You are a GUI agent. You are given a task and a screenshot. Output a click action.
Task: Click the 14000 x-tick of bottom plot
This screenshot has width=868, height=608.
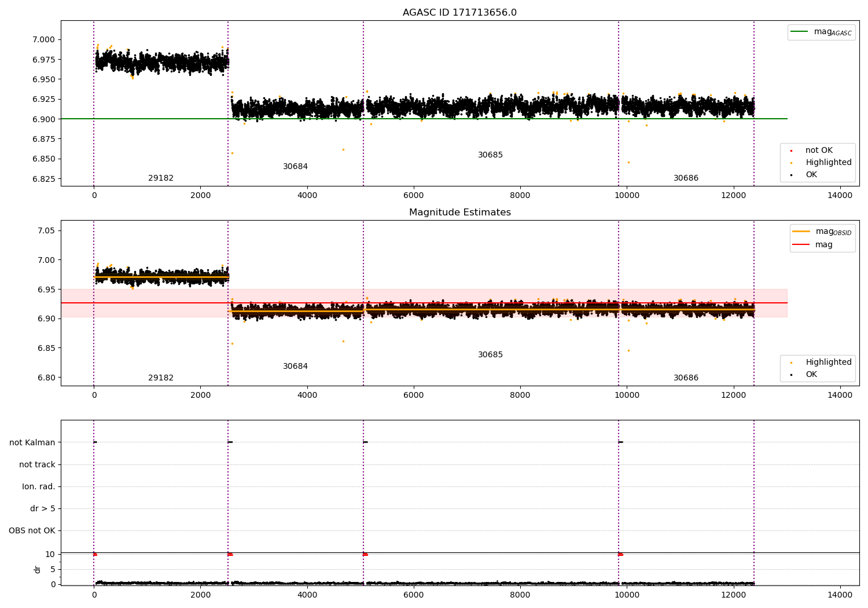[x=840, y=595]
